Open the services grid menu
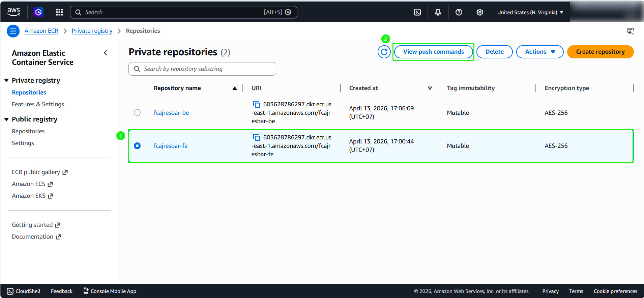 coord(59,12)
